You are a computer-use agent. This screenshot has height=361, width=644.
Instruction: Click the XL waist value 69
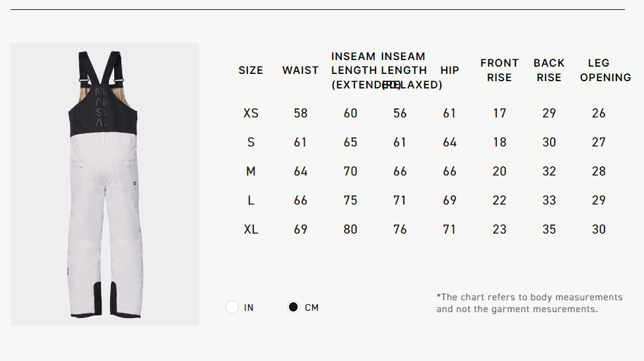click(301, 229)
